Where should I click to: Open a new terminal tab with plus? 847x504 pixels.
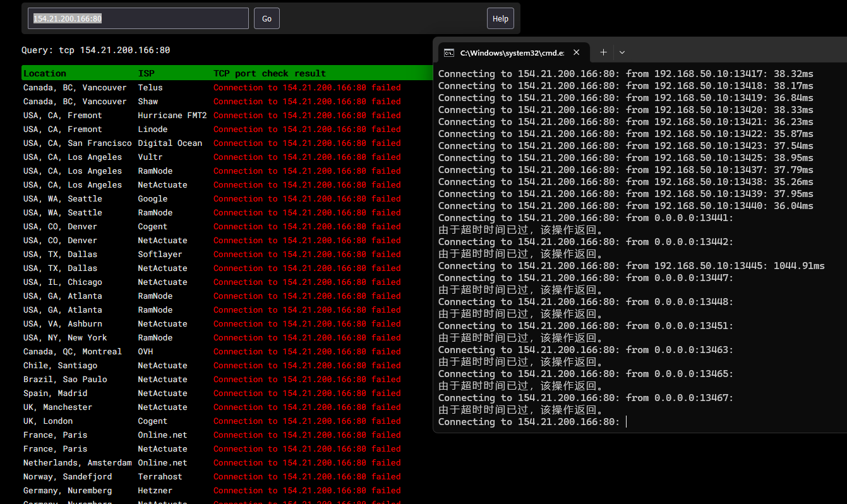coord(603,52)
